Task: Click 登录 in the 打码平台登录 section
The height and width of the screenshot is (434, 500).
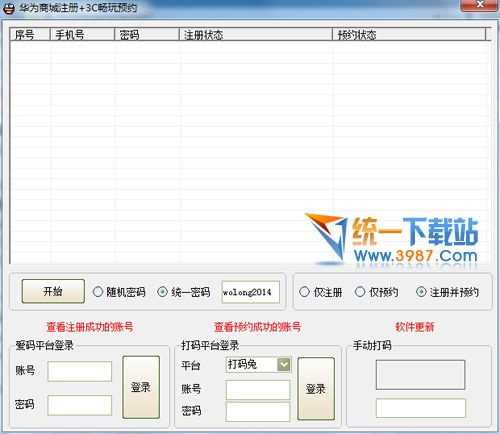Action: 316,389
